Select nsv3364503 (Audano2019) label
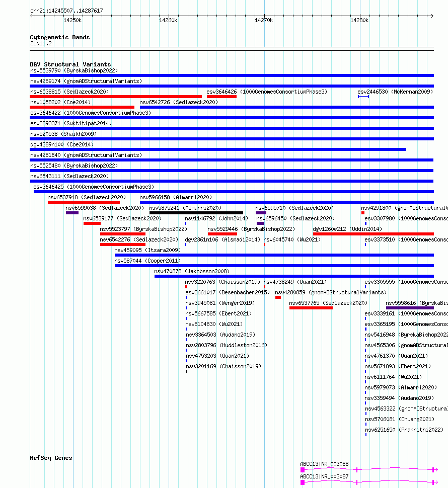The height and width of the screenshot is (488, 448). click(220, 335)
